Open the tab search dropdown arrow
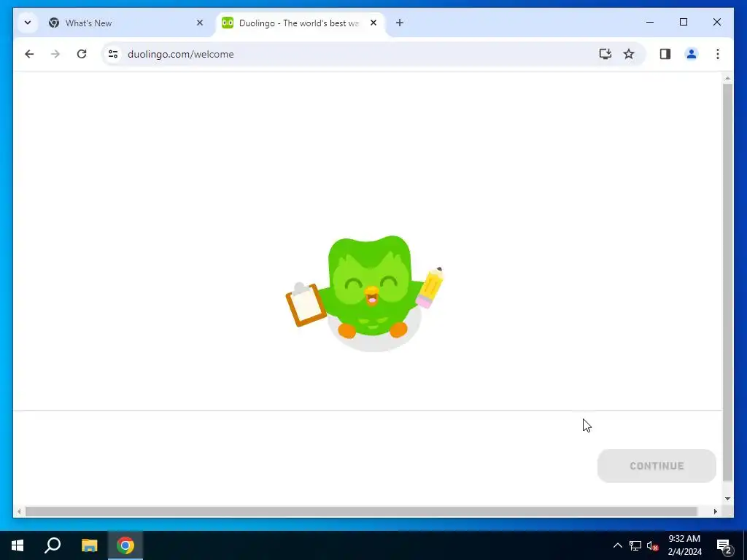Image resolution: width=747 pixels, height=560 pixels. 28,23
